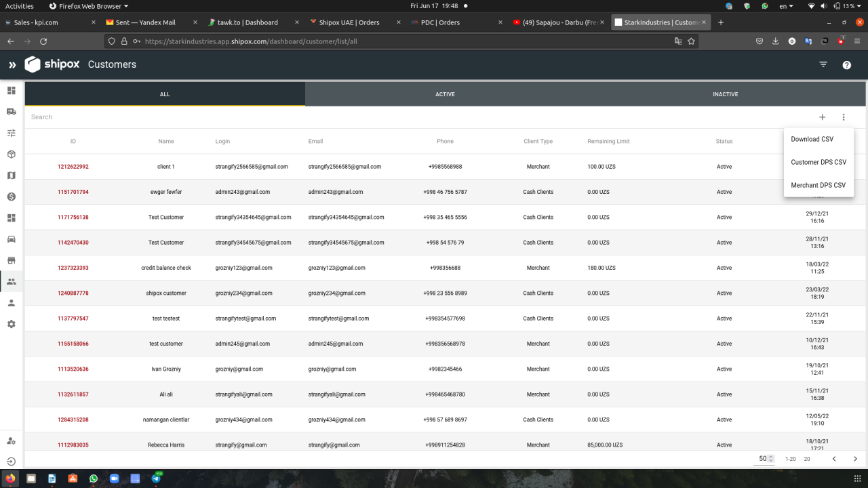
Task: Open customer ID 1240887778
Action: tap(73, 293)
